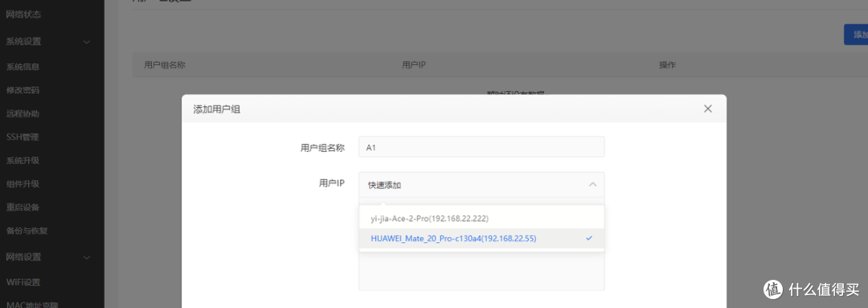Viewport: 868px width, 308px height.
Task: Select 重启设备 in the sidebar
Action: coord(23,207)
